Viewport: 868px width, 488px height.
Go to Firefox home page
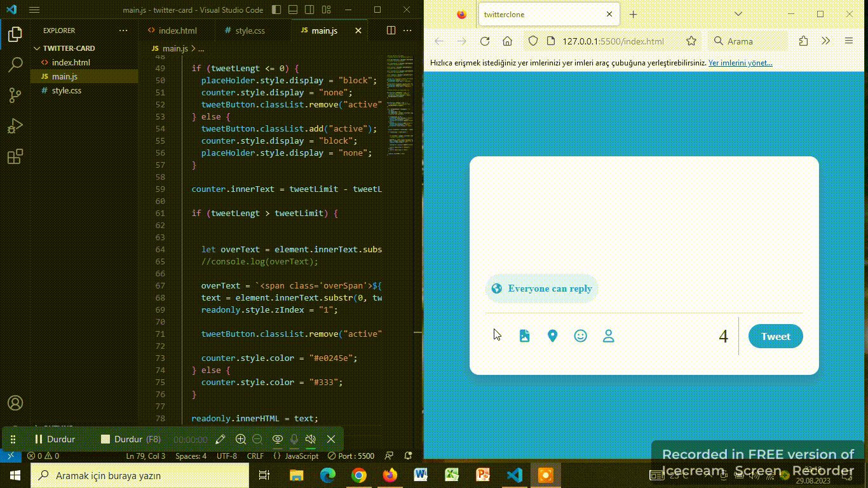[507, 41]
